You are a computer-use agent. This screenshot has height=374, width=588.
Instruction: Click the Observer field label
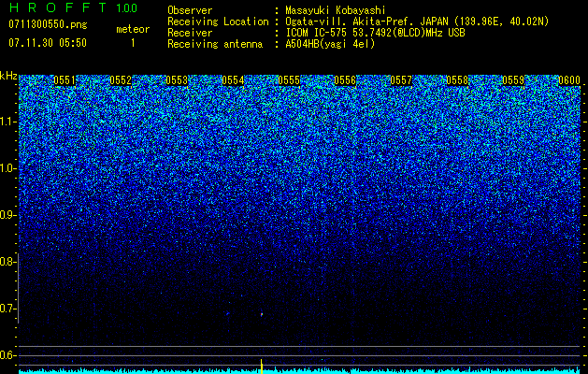(x=190, y=10)
